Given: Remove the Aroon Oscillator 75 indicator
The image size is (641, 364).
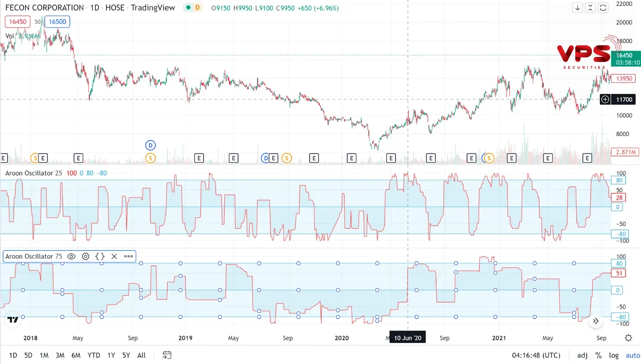Looking at the screenshot, I should click(114, 256).
